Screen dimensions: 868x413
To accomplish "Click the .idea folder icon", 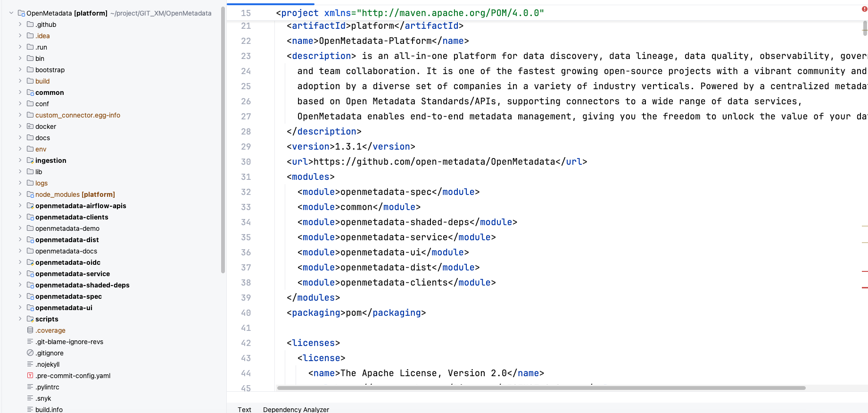I will tap(30, 36).
